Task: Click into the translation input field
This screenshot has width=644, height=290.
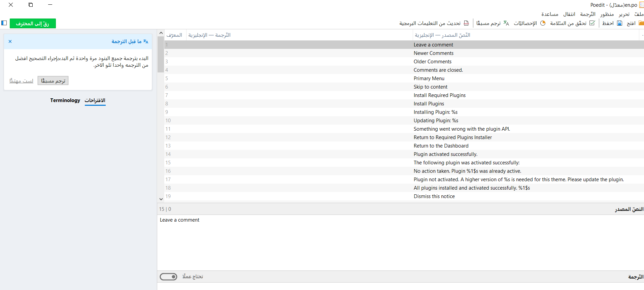Action: [x=401, y=286]
